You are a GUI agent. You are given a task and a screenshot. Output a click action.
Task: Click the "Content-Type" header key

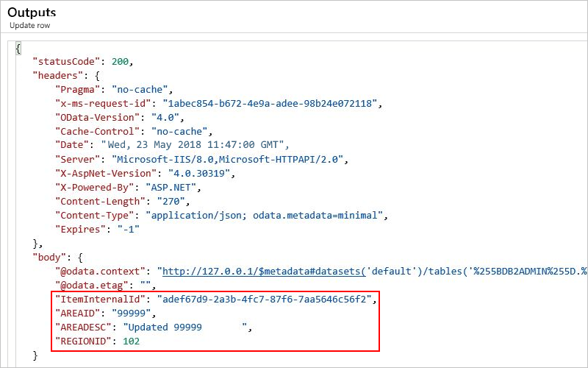click(95, 215)
